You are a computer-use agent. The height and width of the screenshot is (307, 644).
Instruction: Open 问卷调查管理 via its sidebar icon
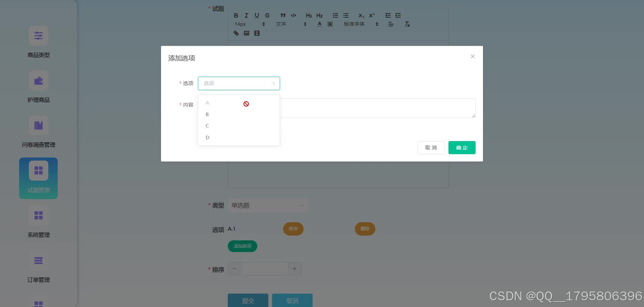point(38,125)
